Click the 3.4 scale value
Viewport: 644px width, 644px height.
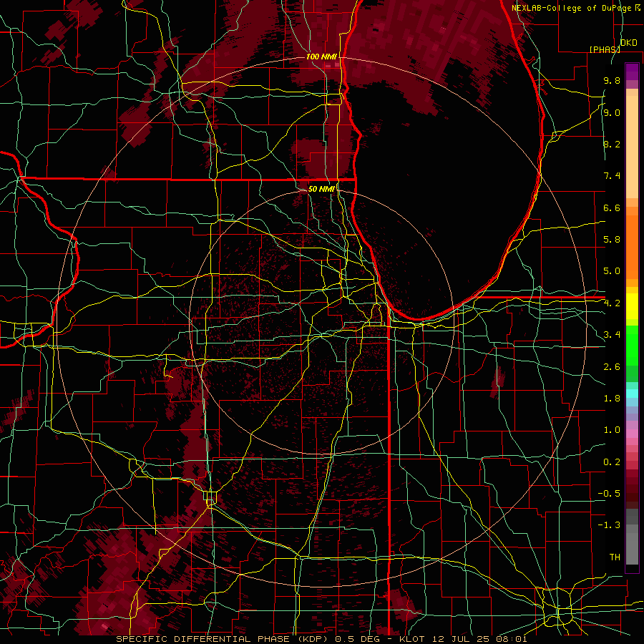click(612, 335)
